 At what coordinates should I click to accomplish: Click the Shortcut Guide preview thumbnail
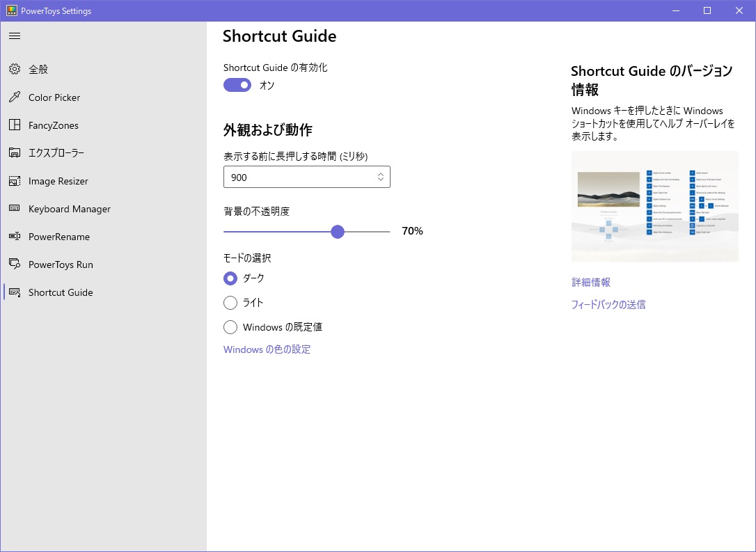click(x=655, y=207)
